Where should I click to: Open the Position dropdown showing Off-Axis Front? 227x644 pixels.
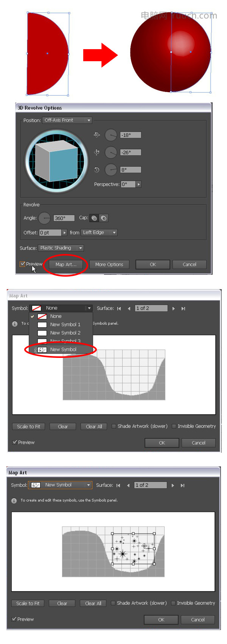coord(67,120)
